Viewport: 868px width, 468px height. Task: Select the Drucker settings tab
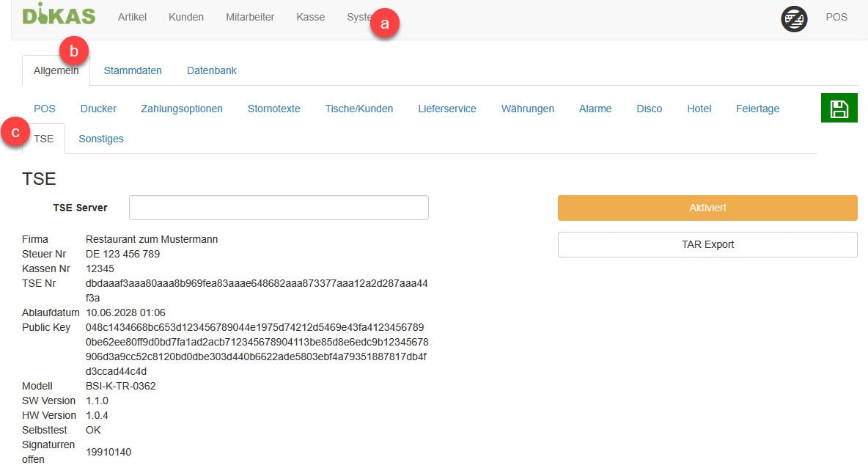pos(98,109)
